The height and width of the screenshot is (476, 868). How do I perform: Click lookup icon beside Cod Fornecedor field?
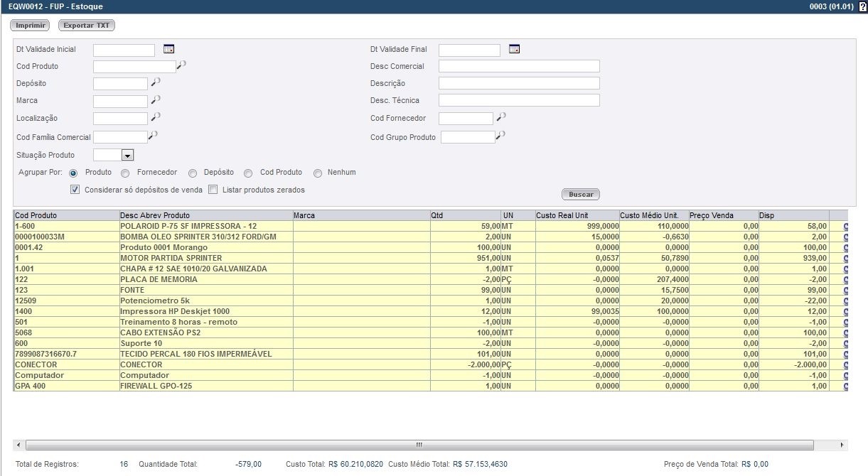tap(501, 117)
